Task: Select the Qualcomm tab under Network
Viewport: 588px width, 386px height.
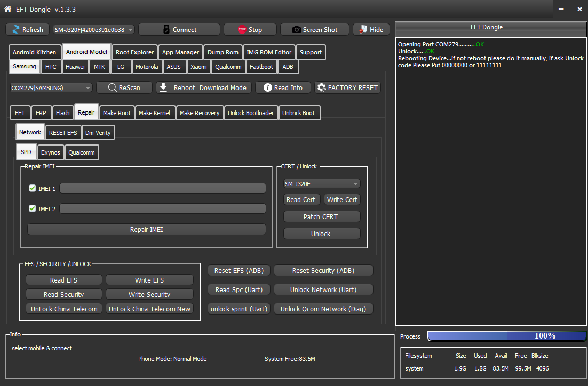Action: [x=82, y=152]
